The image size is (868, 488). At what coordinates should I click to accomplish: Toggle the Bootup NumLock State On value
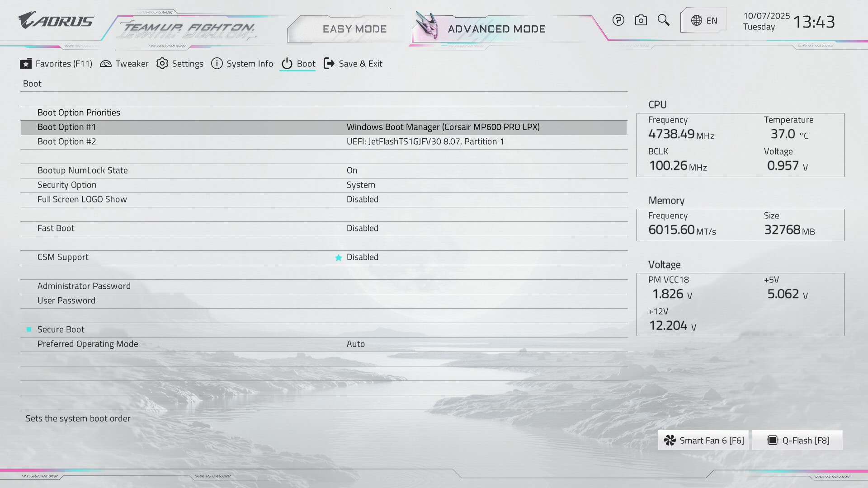[x=352, y=170]
